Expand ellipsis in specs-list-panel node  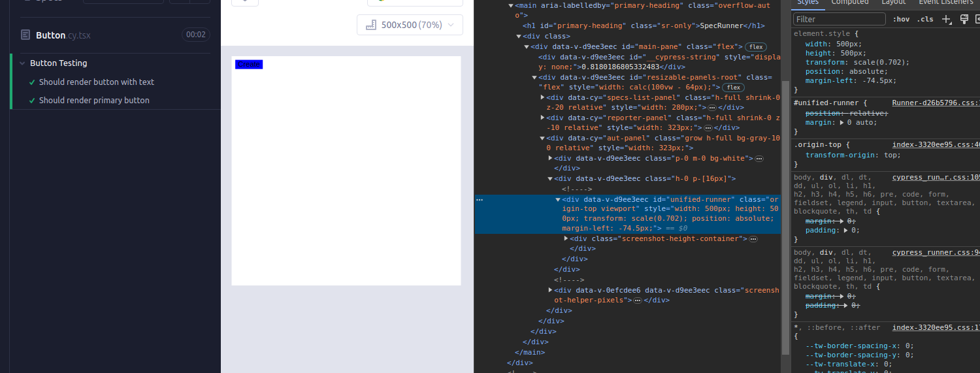point(712,108)
